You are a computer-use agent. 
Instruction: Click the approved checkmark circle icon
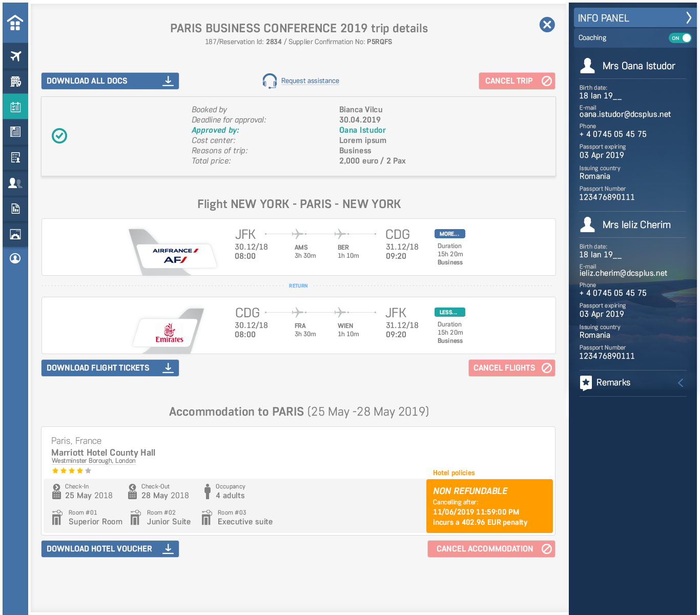pos(59,136)
